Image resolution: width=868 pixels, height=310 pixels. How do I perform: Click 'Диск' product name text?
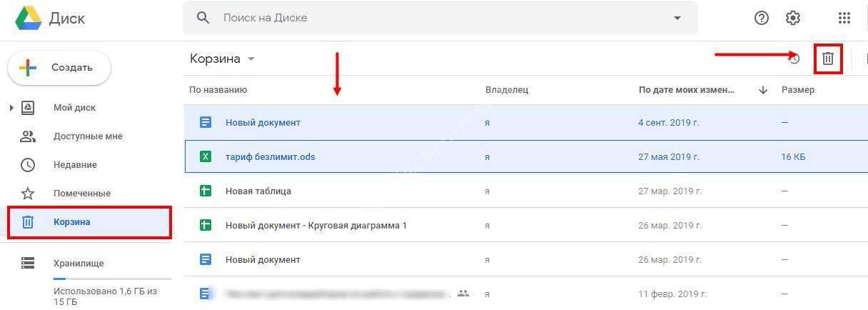(x=67, y=19)
